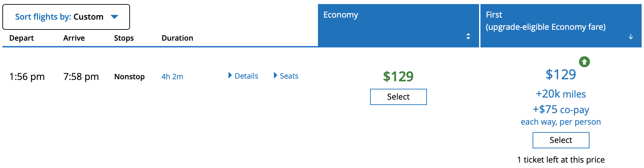Click the First column down-arrow sort icon
This screenshot has height=168, width=644.
click(x=630, y=37)
